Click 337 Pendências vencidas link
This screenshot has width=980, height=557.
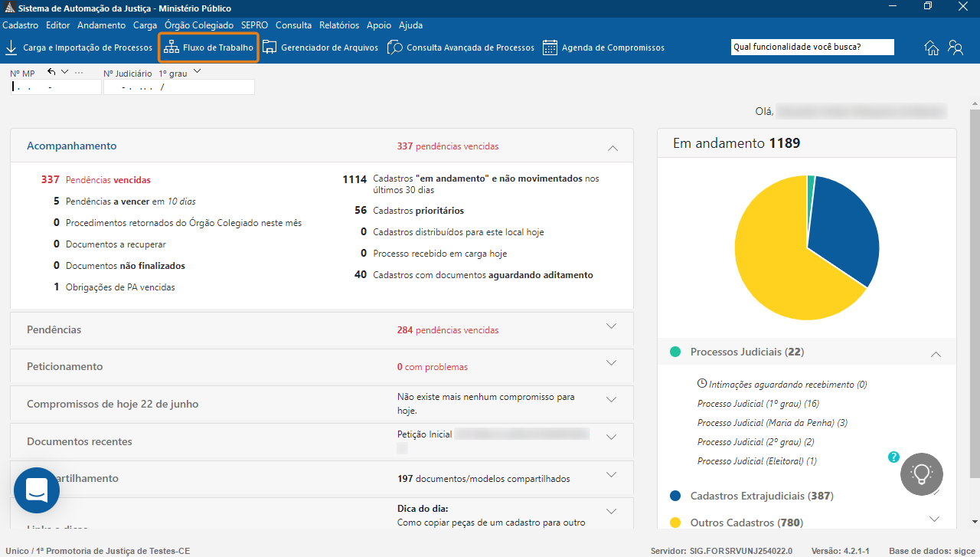pyautogui.click(x=96, y=180)
